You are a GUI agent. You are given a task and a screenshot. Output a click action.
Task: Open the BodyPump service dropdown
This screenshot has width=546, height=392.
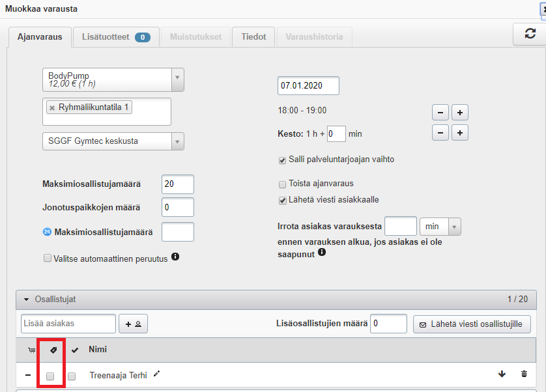(x=113, y=80)
